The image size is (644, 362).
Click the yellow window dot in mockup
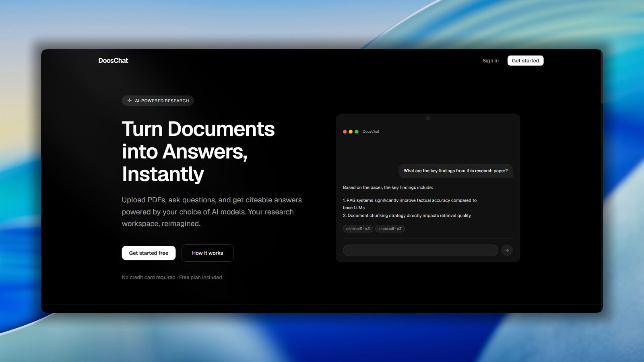pyautogui.click(x=351, y=132)
